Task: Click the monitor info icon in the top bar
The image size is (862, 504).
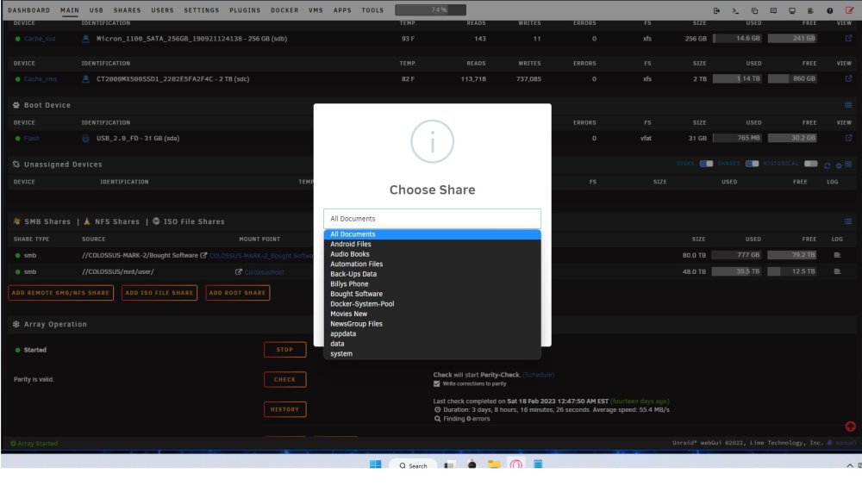Action: pos(792,10)
